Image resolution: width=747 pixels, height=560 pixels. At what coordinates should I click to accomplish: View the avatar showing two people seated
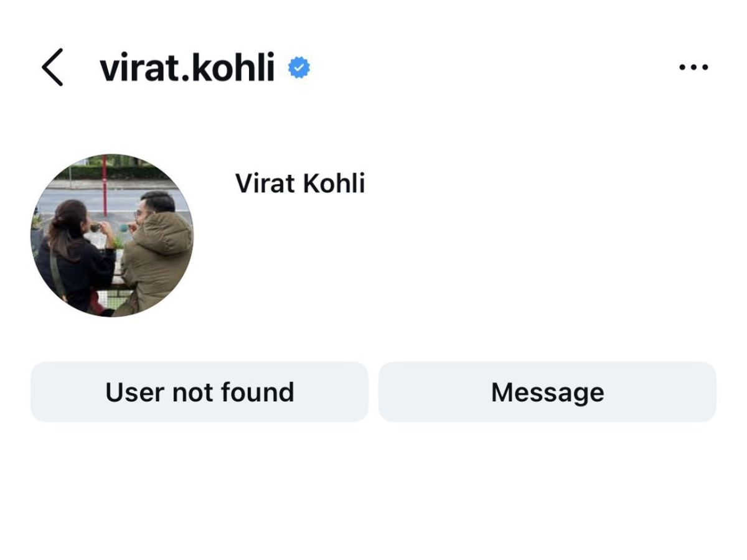(112, 235)
